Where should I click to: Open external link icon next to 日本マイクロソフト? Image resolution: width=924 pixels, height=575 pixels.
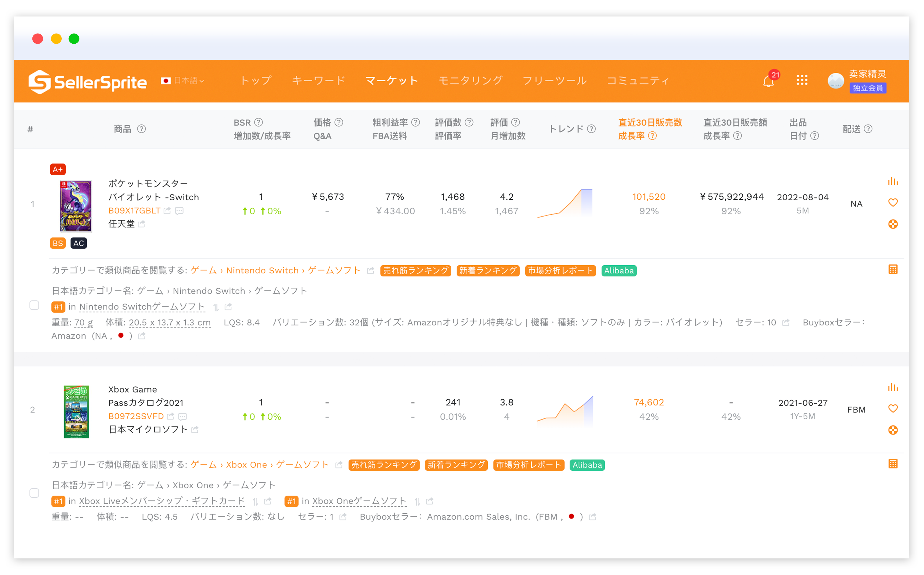pyautogui.click(x=195, y=430)
